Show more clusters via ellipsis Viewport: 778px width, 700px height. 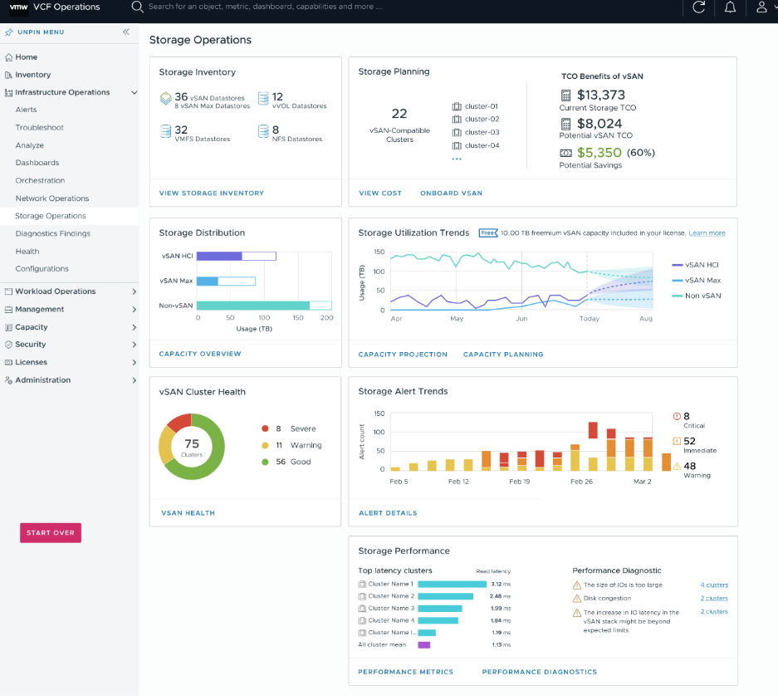[457, 159]
